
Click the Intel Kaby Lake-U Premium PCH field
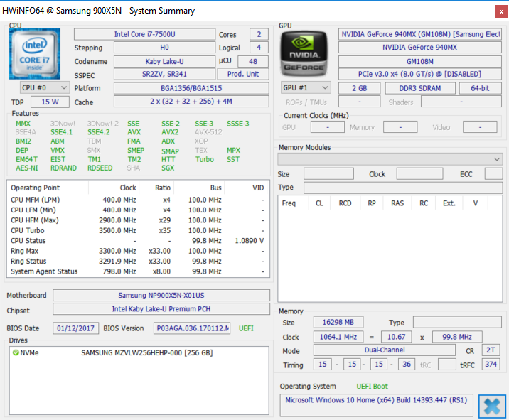coord(161,309)
